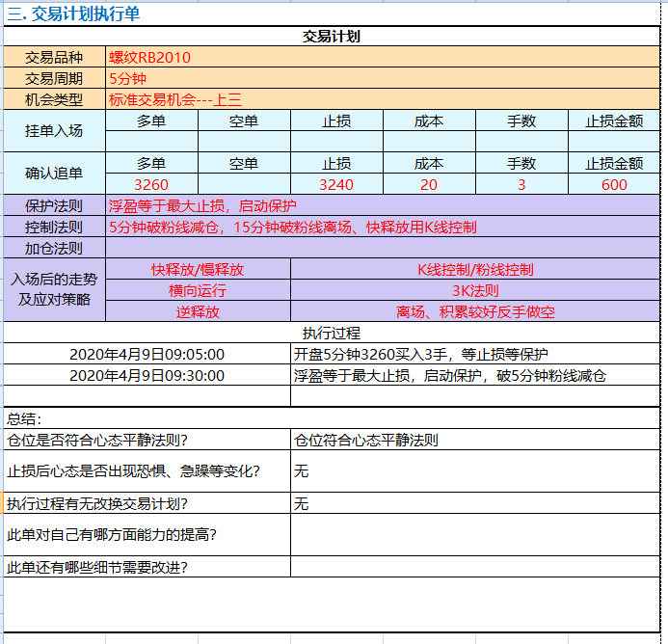Viewport: 668px width, 644px height.
Task: Select the '交易周期' label cell
Action: [54, 78]
